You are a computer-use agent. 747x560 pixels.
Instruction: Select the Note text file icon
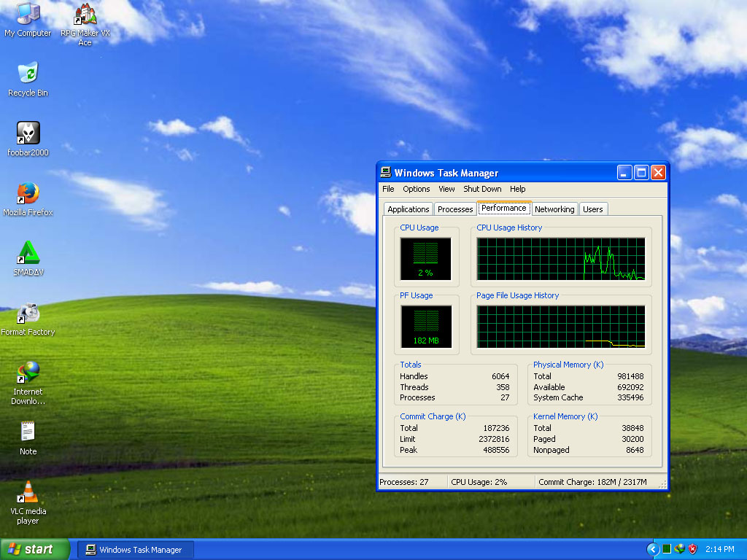point(28,437)
